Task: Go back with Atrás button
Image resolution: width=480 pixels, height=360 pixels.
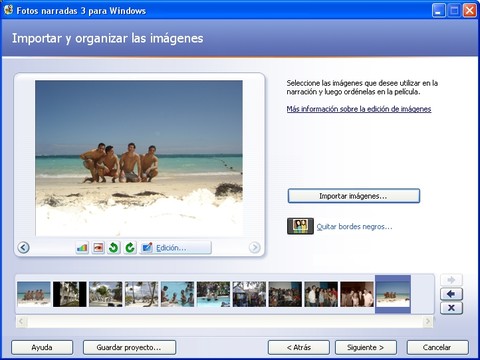Action: pos(299,347)
